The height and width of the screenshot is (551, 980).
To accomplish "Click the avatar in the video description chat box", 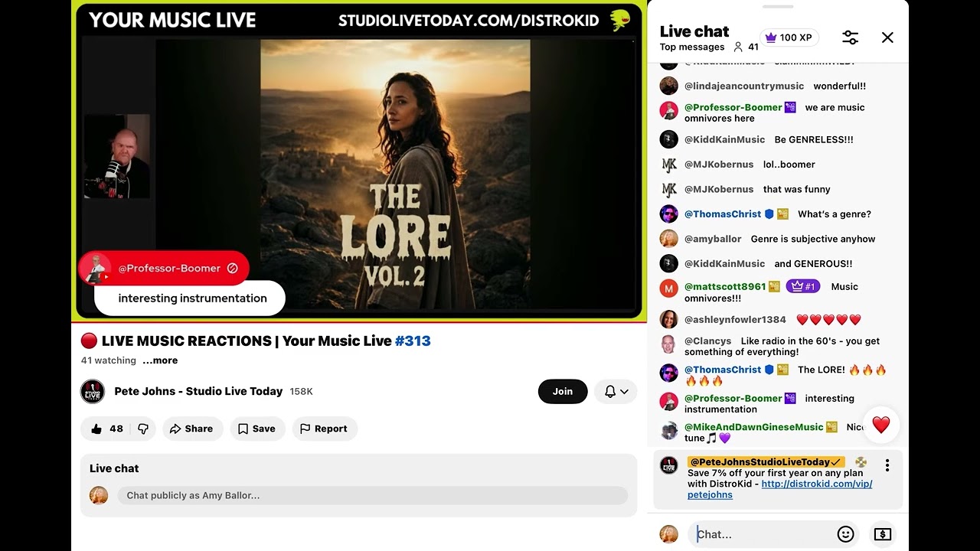I will tap(99, 495).
